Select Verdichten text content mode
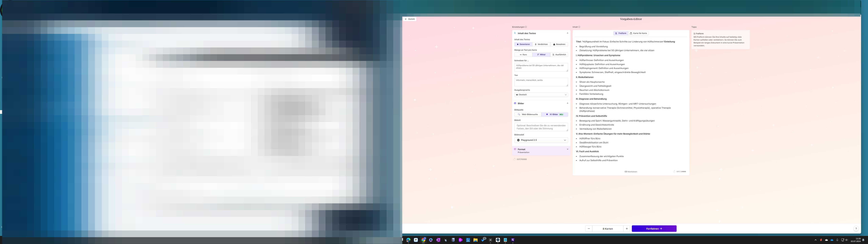 (541, 44)
